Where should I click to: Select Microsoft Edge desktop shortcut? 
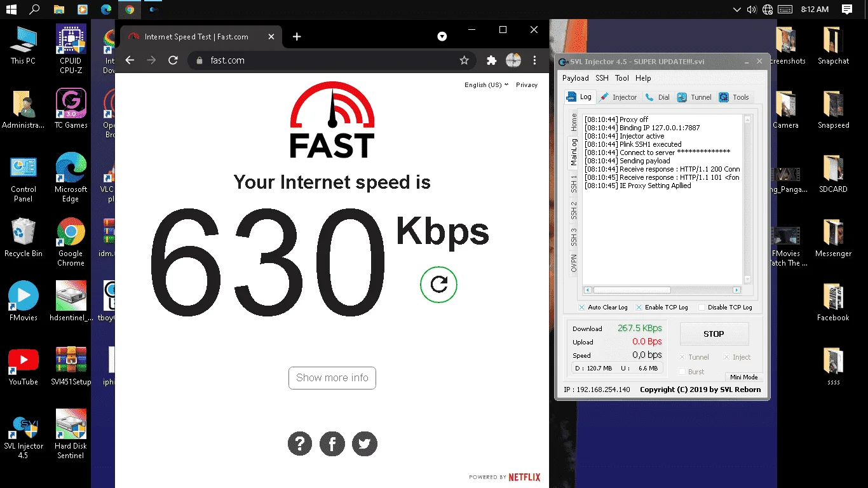pos(71,178)
